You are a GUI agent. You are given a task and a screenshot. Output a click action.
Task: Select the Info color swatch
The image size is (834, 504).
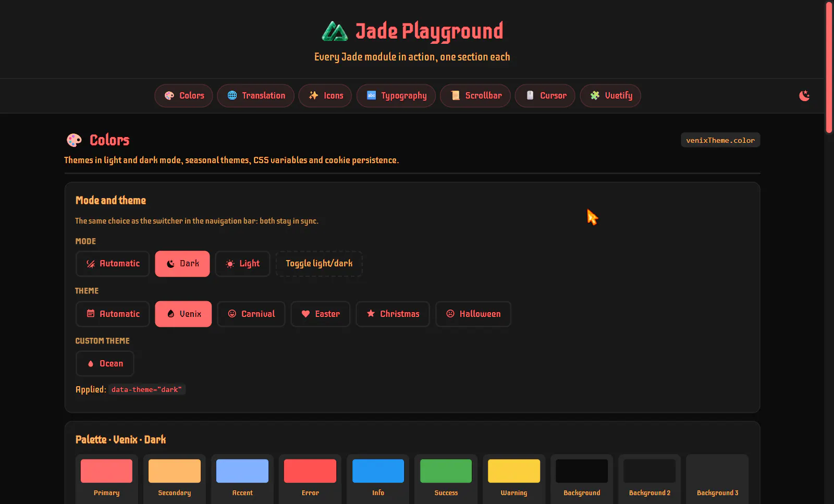tap(378, 471)
